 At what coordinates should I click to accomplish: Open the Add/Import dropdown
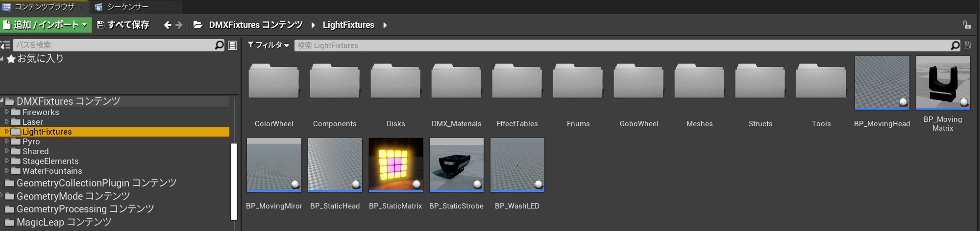46,25
